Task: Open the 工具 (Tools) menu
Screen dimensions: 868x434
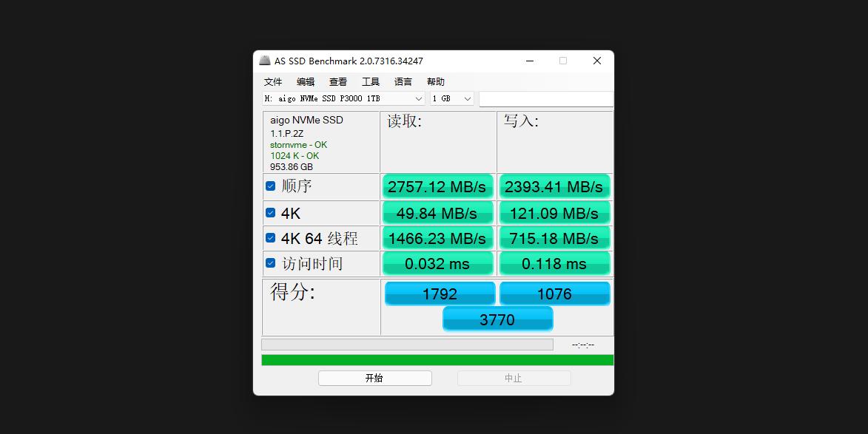Action: 370,81
